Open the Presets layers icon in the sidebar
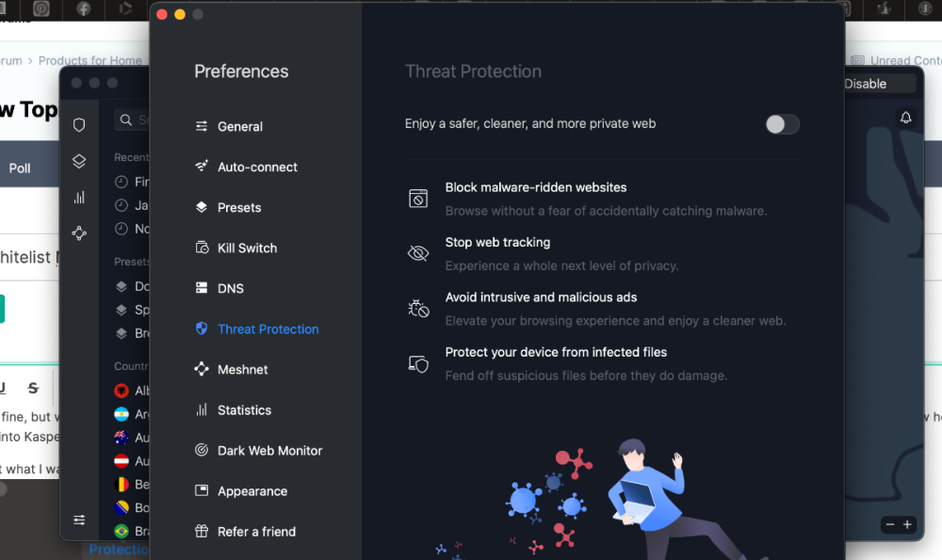Viewport: 942px width, 560px height. 79,161
